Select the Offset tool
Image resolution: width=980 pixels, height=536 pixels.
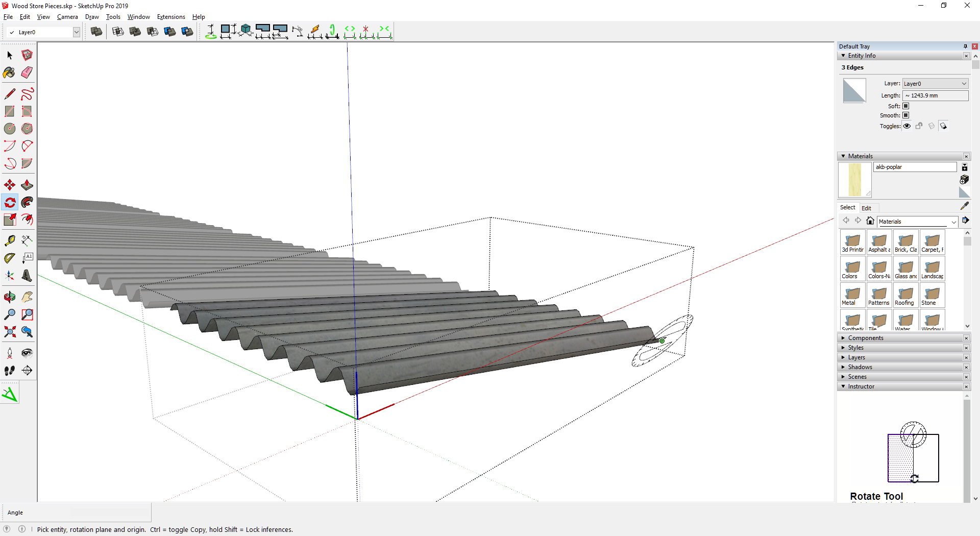pyautogui.click(x=27, y=220)
